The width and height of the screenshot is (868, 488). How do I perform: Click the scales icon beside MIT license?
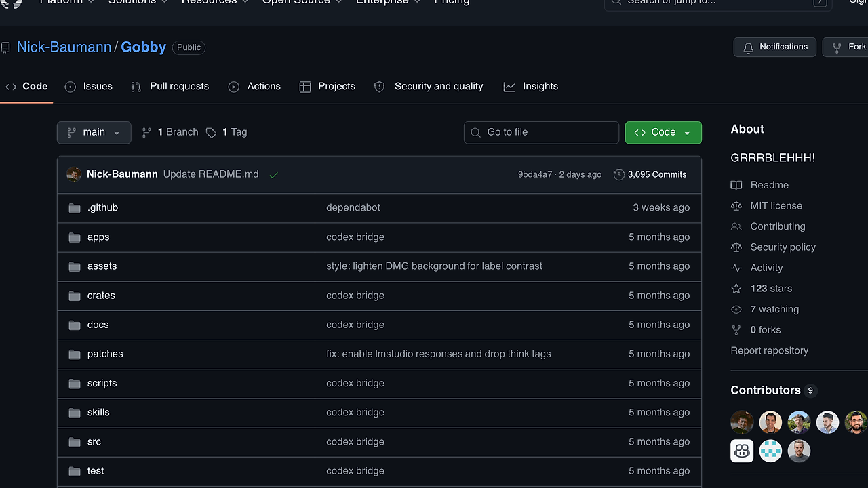pos(736,206)
